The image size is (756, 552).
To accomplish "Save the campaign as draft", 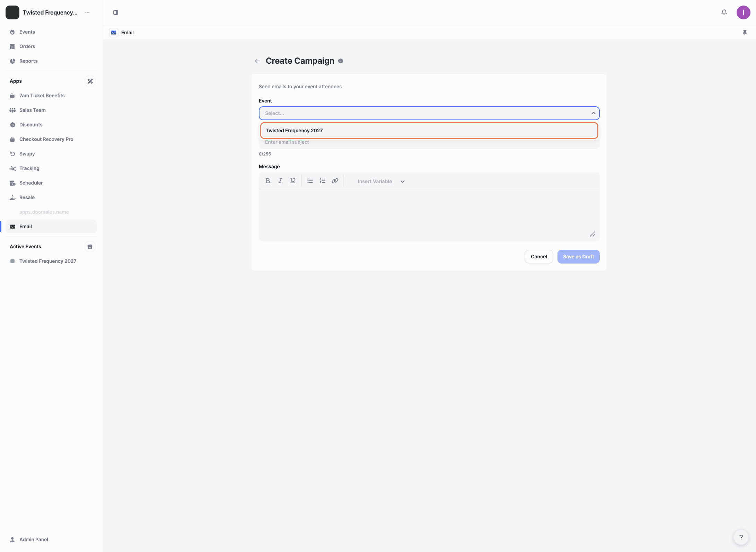I will pyautogui.click(x=578, y=257).
